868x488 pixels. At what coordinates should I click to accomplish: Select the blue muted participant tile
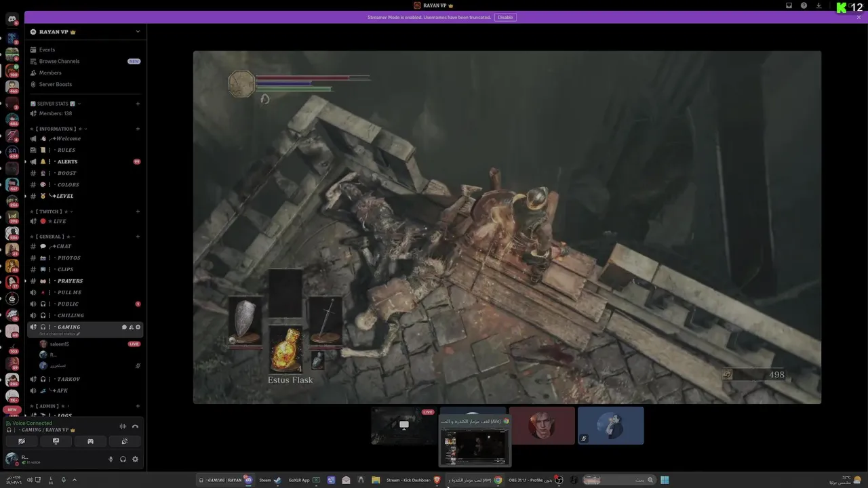pos(610,426)
